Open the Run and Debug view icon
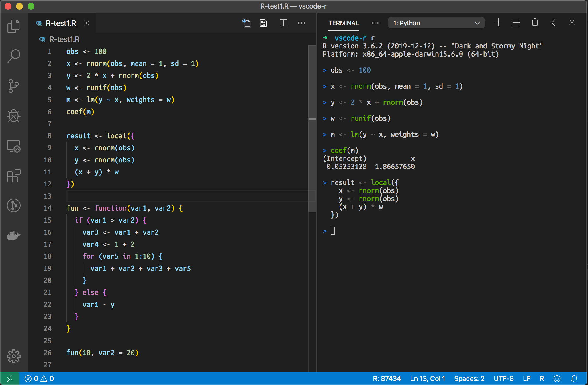 tap(13, 116)
